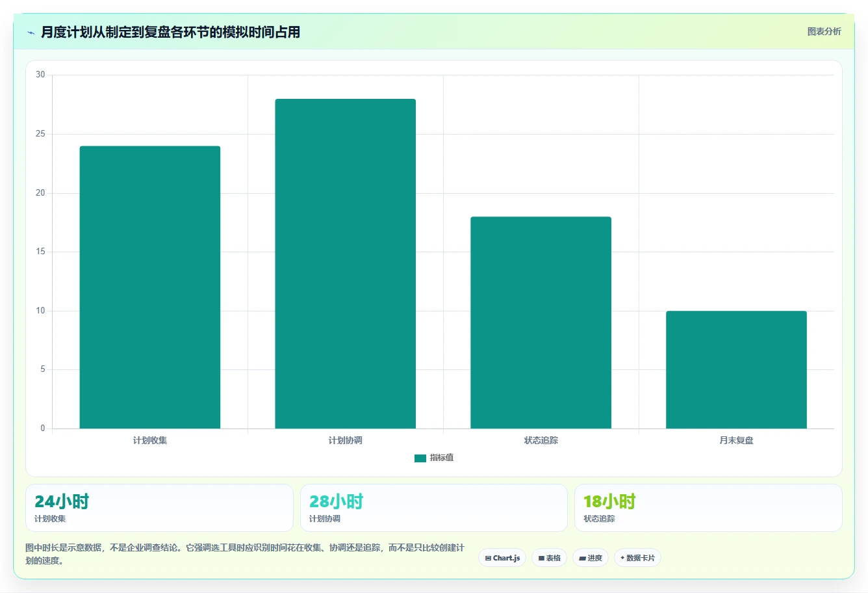
Task: Click the y-axis value 30
Action: coord(40,75)
